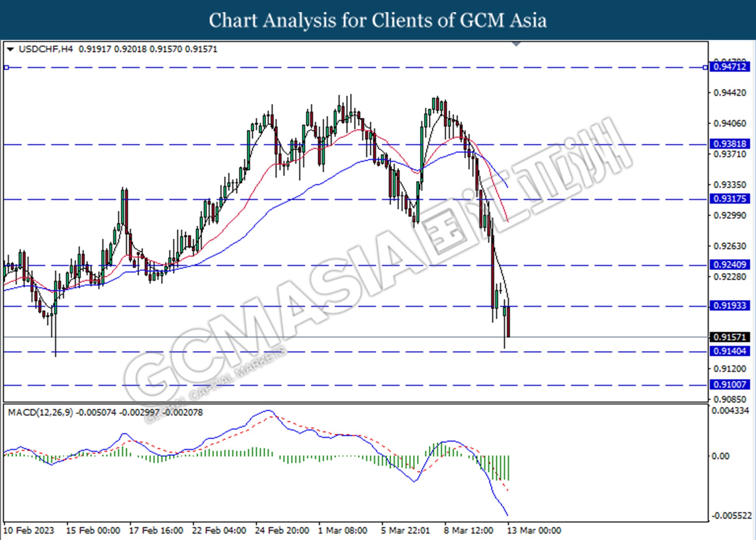Click the current price 0.91571 label
756x540 pixels.
click(x=730, y=337)
